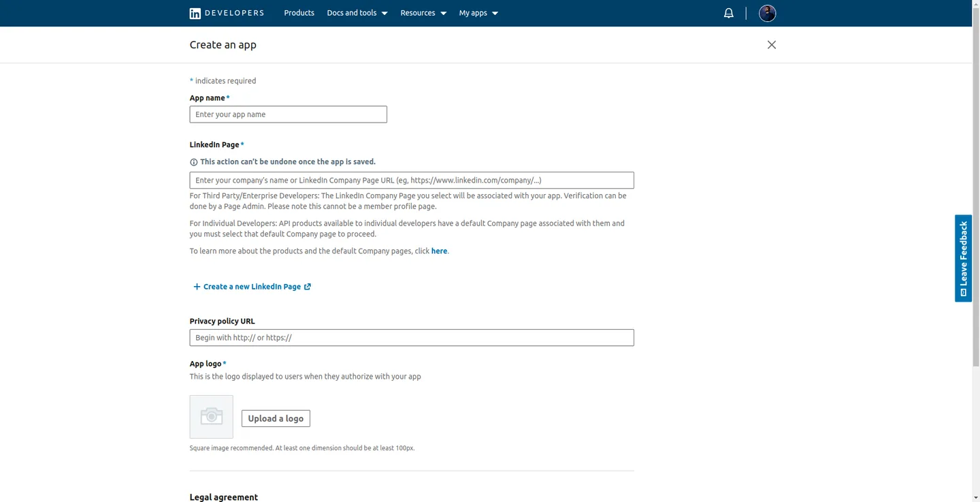Click Create a new LinkedIn Page link

pos(252,287)
